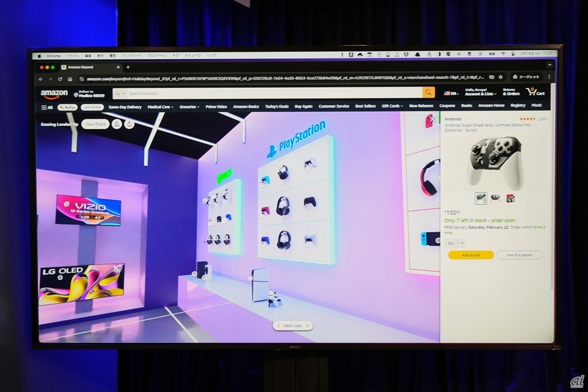This screenshot has width=588, height=392.
Task: Open Prime Video link
Action: [216, 107]
